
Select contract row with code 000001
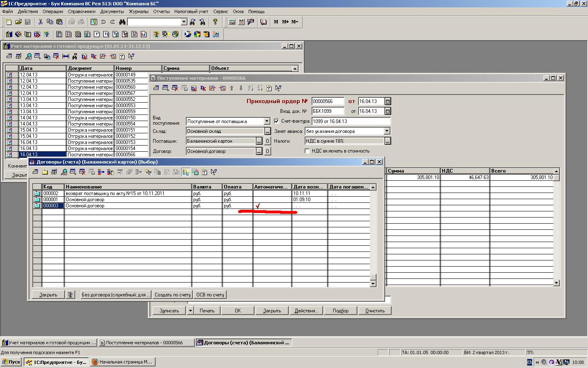pyautogui.click(x=122, y=200)
